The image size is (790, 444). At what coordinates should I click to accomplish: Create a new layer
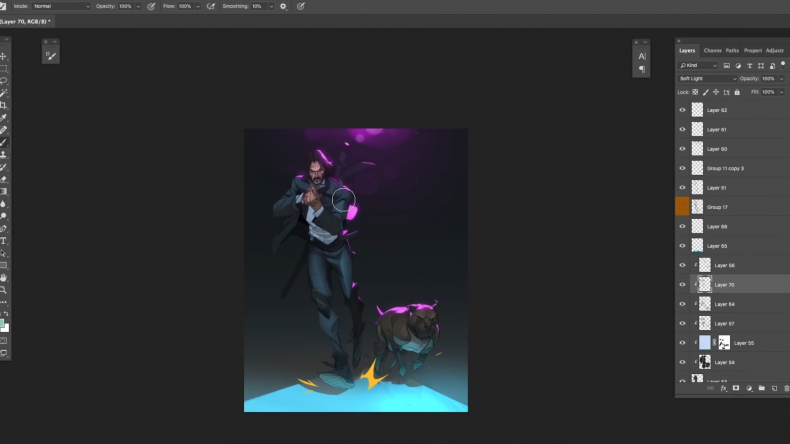774,389
